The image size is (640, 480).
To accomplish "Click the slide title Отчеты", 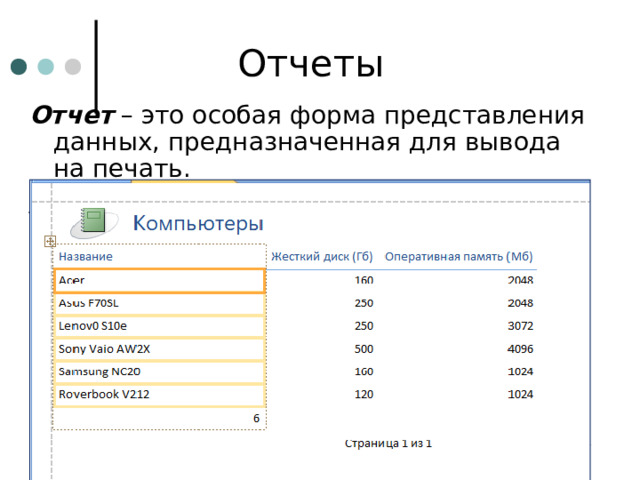I will pos(311,64).
